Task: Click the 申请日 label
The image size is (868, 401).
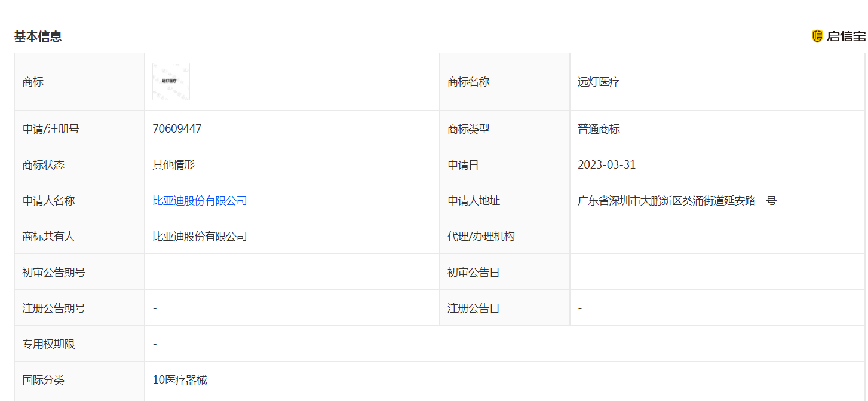Action: pyautogui.click(x=463, y=165)
